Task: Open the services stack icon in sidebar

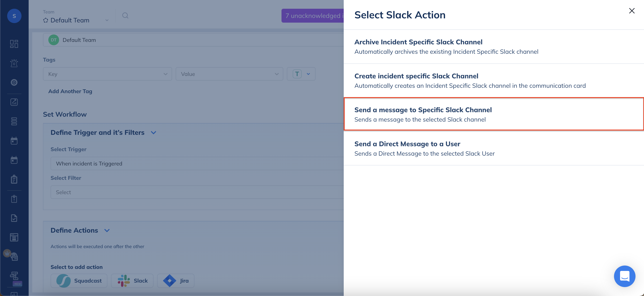Action: coord(14,121)
